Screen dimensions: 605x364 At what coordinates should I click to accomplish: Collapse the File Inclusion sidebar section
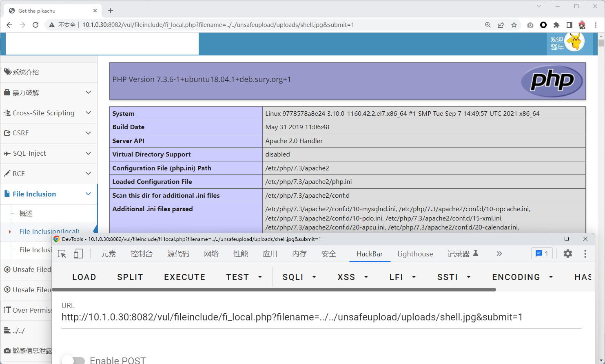49,194
